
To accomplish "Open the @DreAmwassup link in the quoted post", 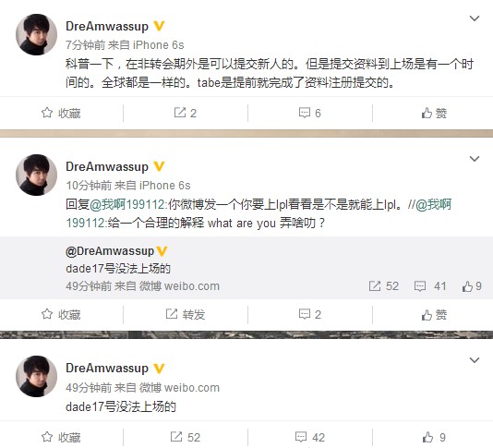I will 110,251.
